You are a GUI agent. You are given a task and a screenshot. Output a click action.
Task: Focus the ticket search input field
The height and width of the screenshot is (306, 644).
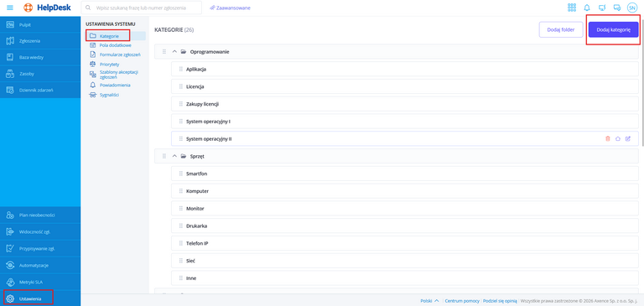[x=141, y=8]
